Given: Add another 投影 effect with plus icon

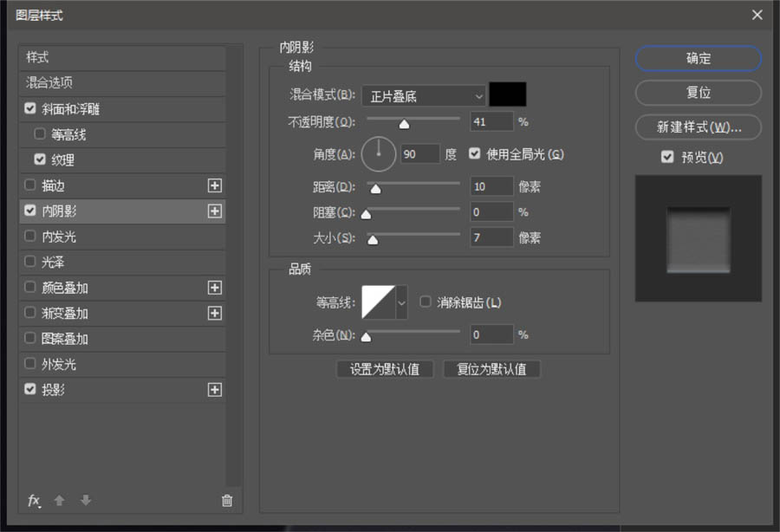Looking at the screenshot, I should (x=214, y=390).
